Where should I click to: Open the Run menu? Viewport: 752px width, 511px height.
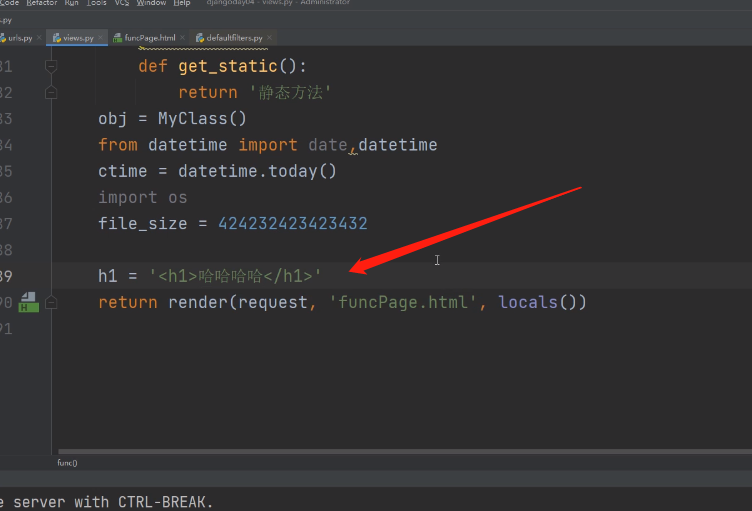pyautogui.click(x=71, y=3)
